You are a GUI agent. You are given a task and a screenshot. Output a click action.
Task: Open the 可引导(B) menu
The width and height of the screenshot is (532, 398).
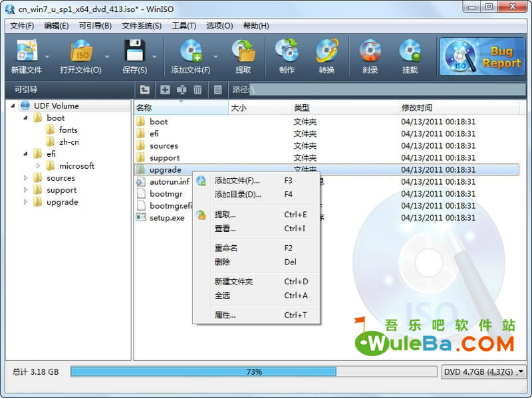coord(95,26)
